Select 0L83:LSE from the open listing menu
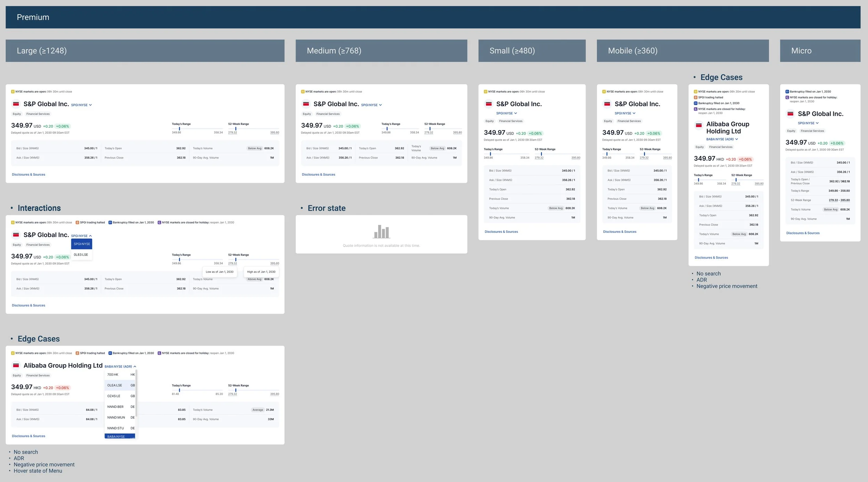Viewport: 868px width, 482px height. click(x=82, y=254)
